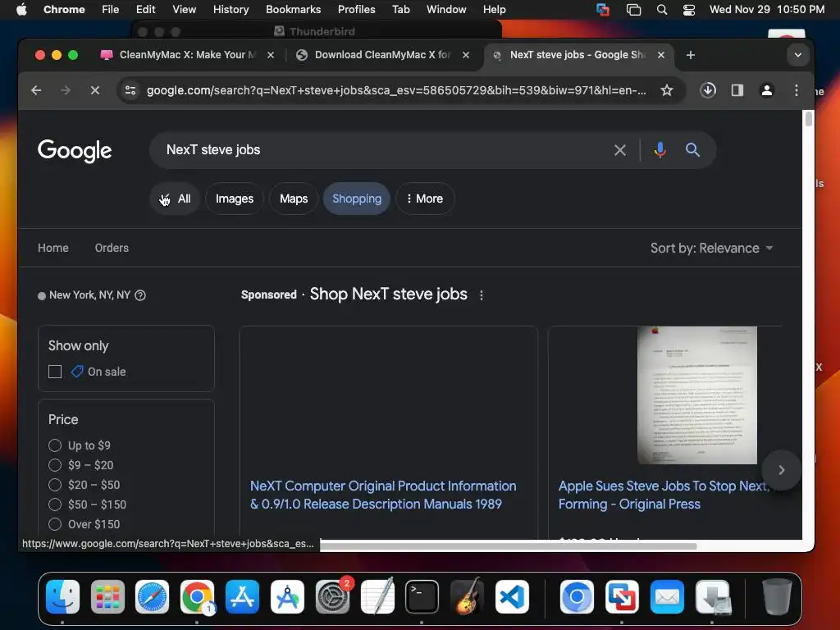Click the Google logo
Viewport: 840px width, 630px height.
pos(75,151)
